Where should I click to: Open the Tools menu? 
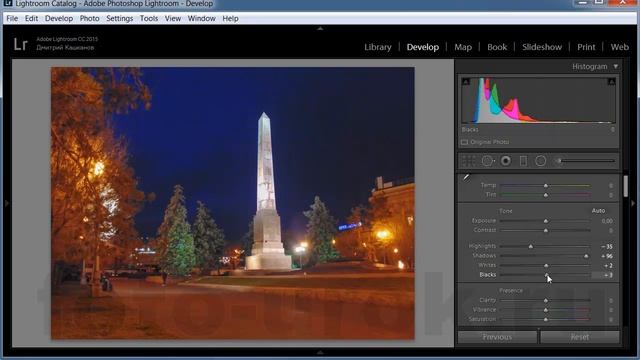[x=149, y=18]
